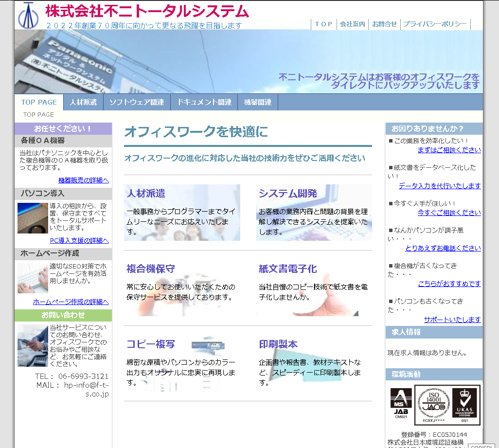Click the company tripod logo icon
499x448 pixels.
click(x=28, y=15)
